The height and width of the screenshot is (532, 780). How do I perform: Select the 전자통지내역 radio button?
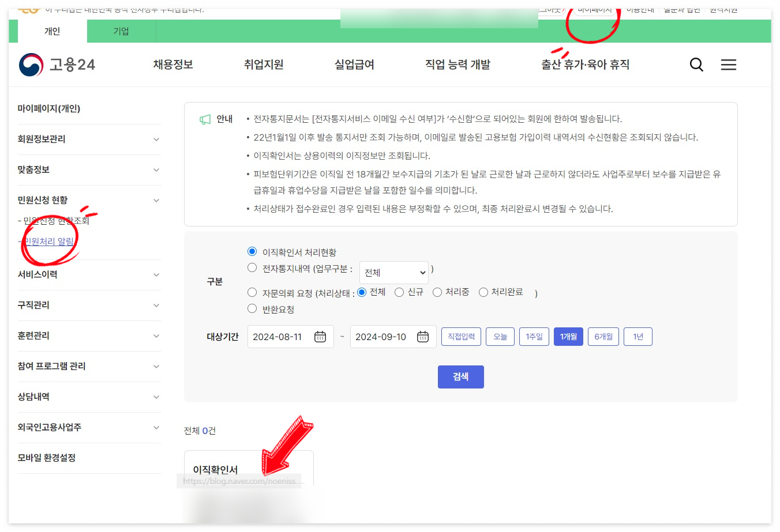[252, 267]
